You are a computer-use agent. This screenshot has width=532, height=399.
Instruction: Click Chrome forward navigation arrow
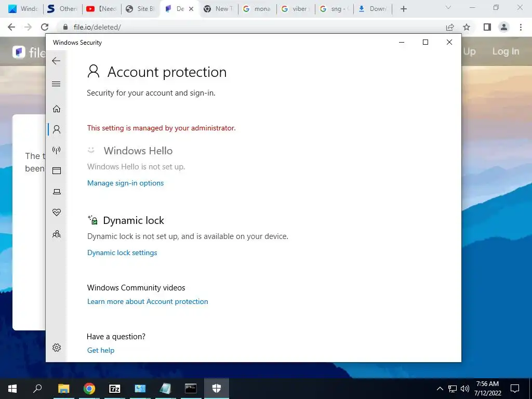coord(28,27)
